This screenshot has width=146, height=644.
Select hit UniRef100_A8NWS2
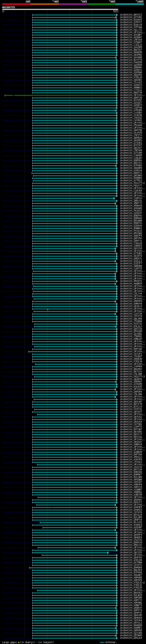[131, 87]
